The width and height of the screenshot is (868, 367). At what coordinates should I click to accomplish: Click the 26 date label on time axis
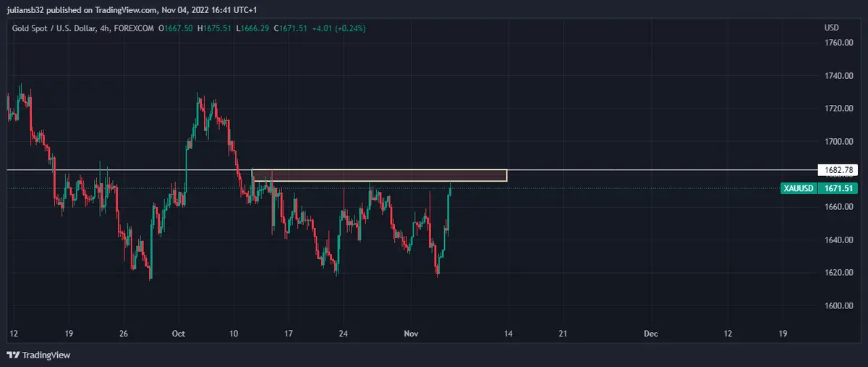point(123,334)
